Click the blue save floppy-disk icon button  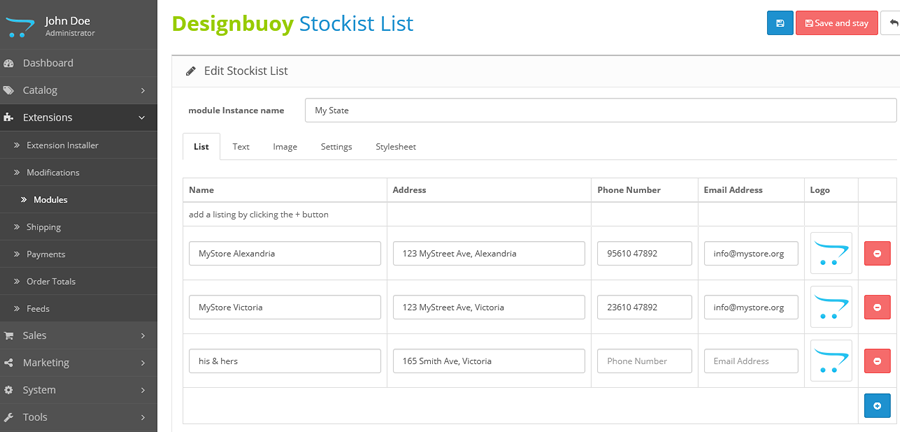tap(779, 23)
